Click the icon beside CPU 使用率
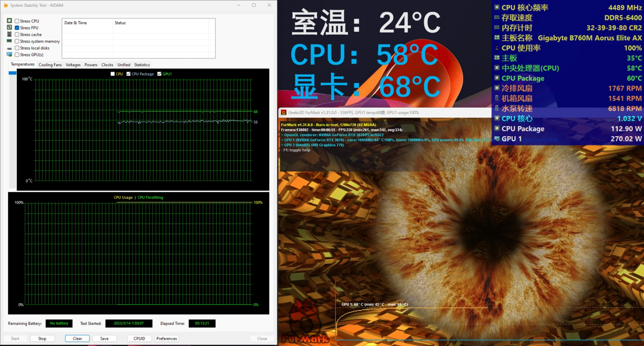The image size is (644, 346). pos(497,48)
